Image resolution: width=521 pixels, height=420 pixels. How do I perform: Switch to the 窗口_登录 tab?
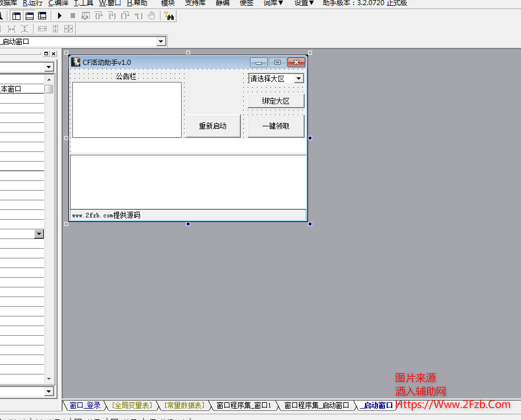click(85, 405)
